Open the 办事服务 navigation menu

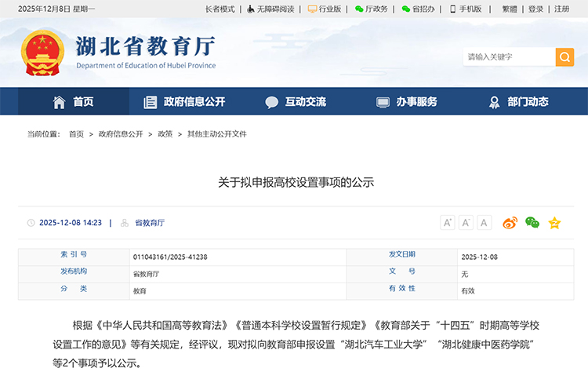click(407, 102)
